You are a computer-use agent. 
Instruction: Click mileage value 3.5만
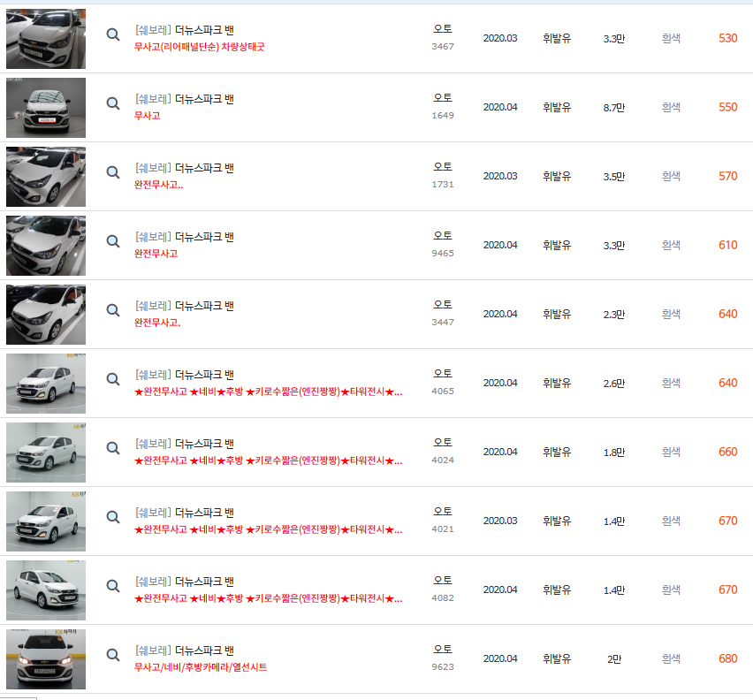tap(614, 176)
